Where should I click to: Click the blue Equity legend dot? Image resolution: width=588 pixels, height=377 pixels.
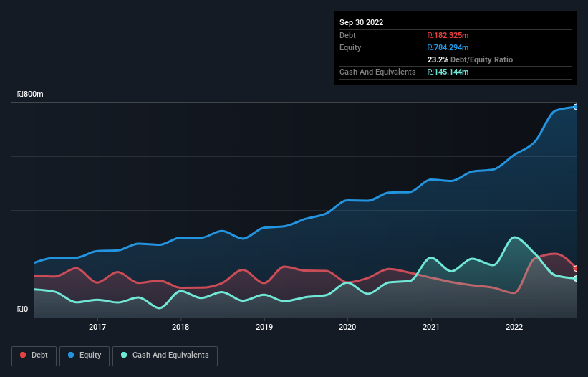pos(70,355)
